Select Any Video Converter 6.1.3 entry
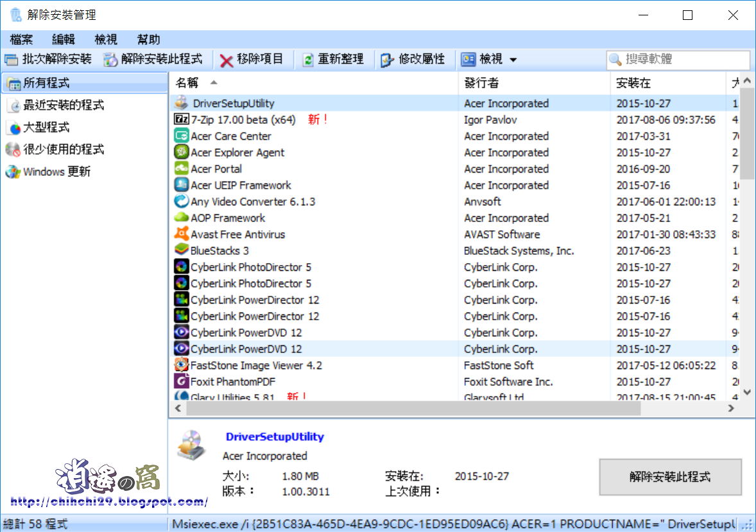Image resolution: width=756 pixels, height=532 pixels. pos(253,202)
